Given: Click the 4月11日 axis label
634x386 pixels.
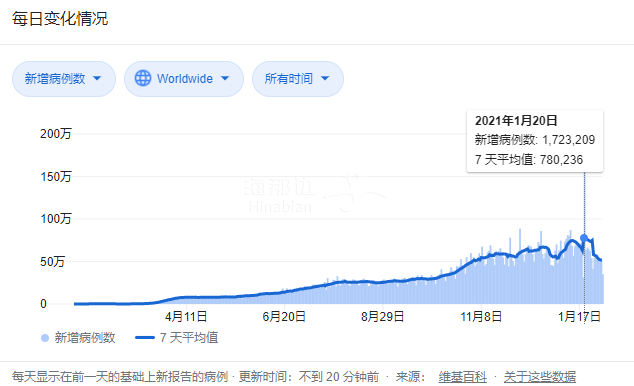Looking at the screenshot, I should (186, 316).
